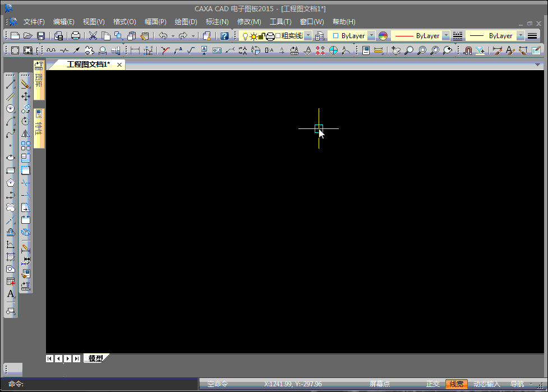Open the Help question mark icon
This screenshot has height=392, width=548.
(x=224, y=36)
